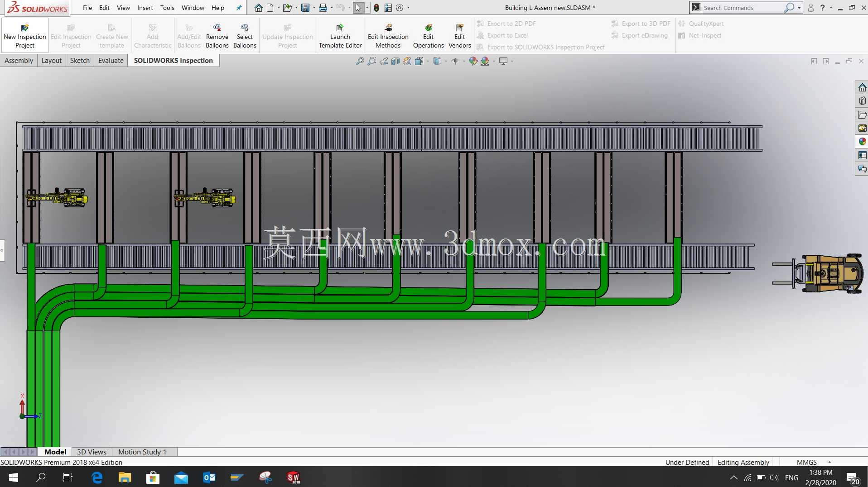
Task: Open Edit Inspection Methods
Action: 388,36
